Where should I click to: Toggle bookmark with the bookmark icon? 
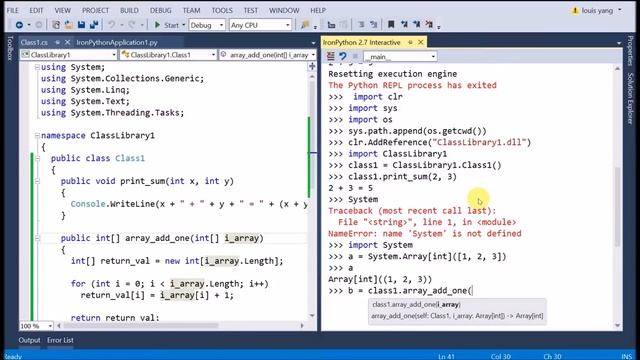391,25
